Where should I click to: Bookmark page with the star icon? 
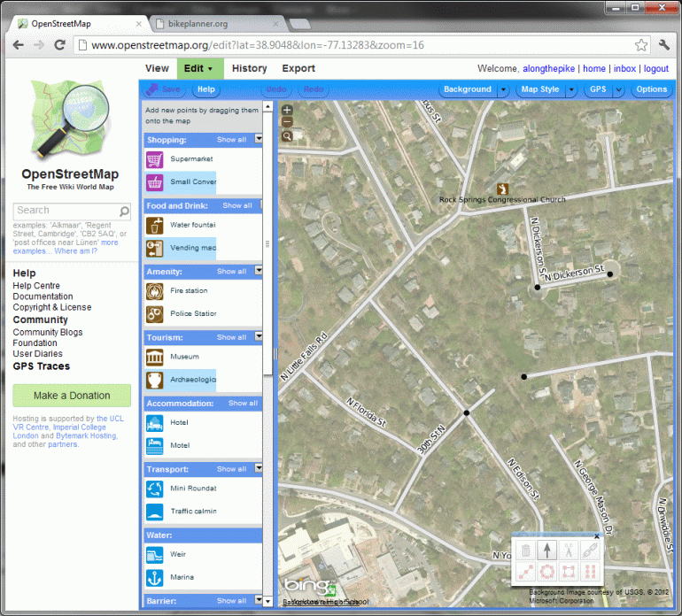coord(640,45)
